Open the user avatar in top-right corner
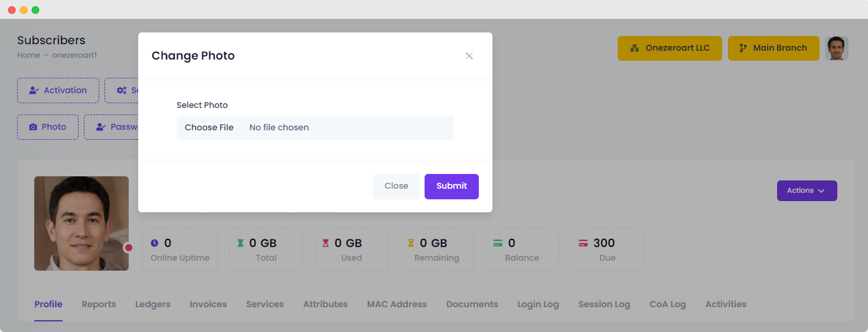 [836, 48]
